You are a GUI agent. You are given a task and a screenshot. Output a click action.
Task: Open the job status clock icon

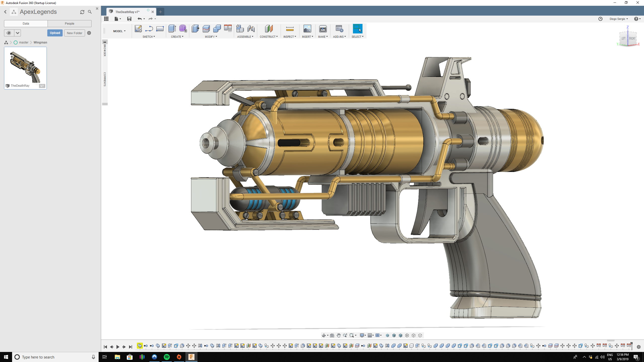[600, 19]
